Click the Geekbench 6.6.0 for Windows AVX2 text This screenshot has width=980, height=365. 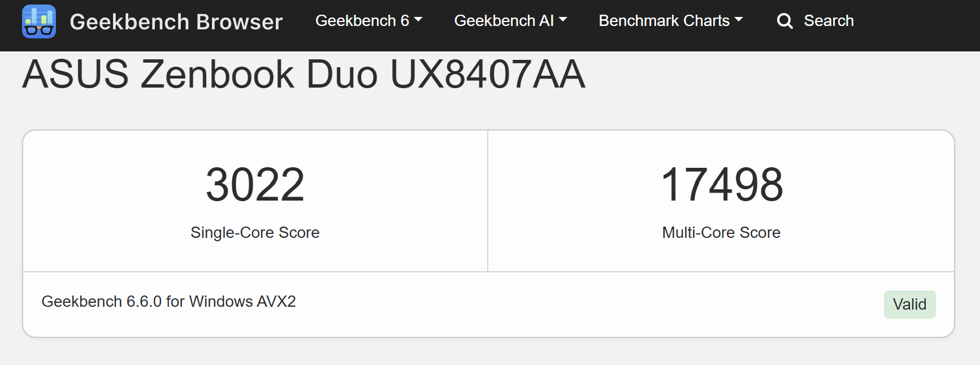pyautogui.click(x=168, y=302)
